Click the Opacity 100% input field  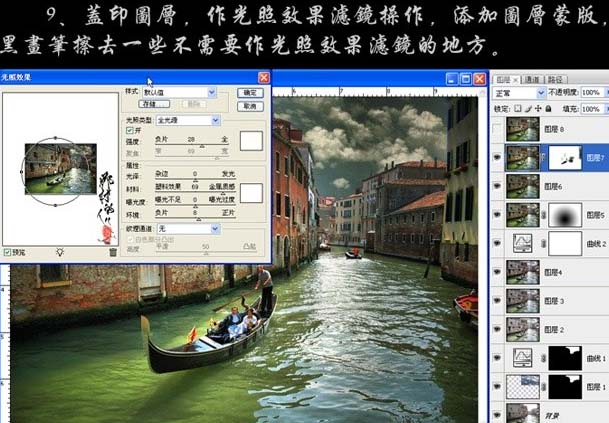(x=592, y=92)
